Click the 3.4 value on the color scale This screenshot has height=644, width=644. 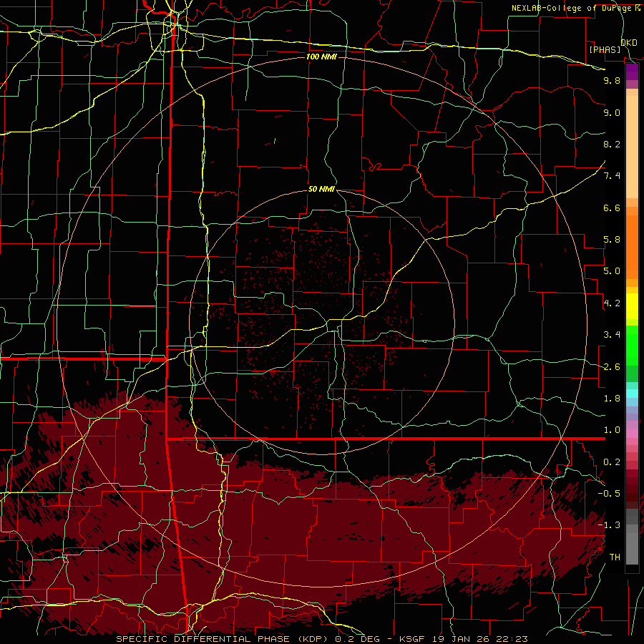click(612, 335)
